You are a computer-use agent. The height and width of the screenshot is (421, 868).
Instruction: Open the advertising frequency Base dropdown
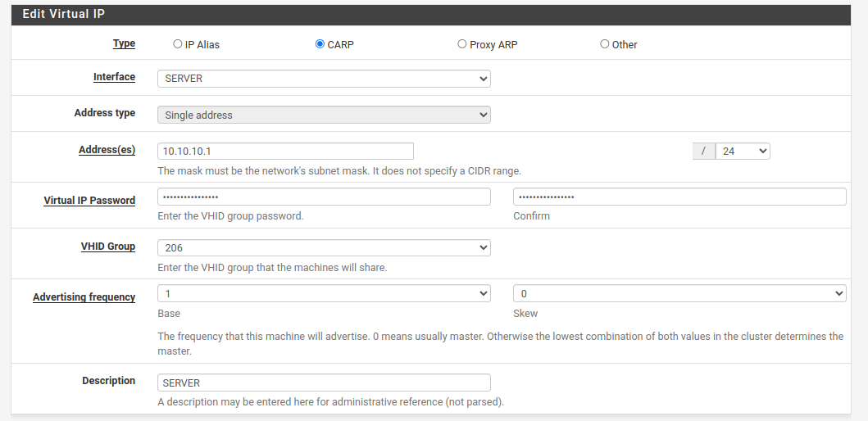click(x=324, y=293)
